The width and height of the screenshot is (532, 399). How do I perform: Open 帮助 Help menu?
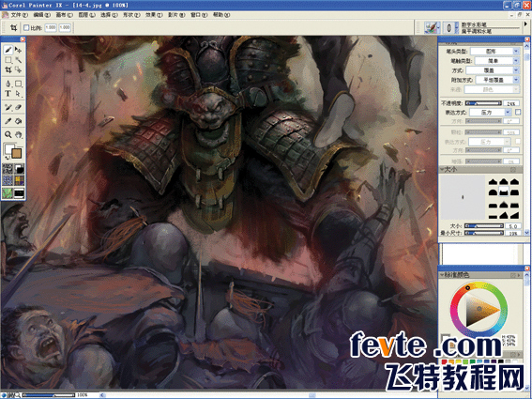coord(221,15)
